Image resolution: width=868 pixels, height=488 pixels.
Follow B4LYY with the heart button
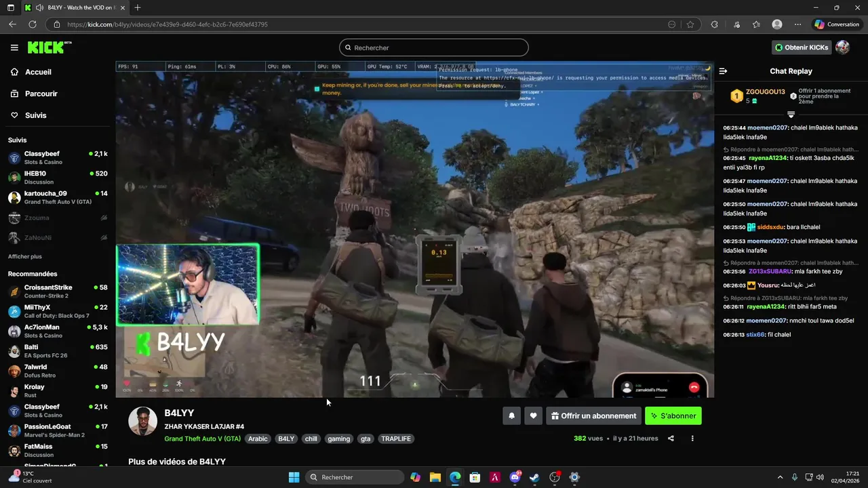534,415
